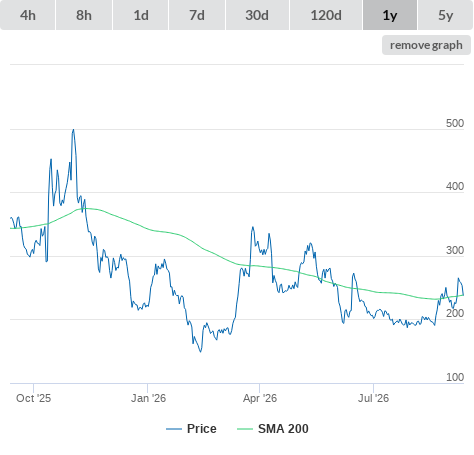Viewport: 474px width, 455px height.
Task: Show the 30d price history
Action: pyautogui.click(x=257, y=15)
